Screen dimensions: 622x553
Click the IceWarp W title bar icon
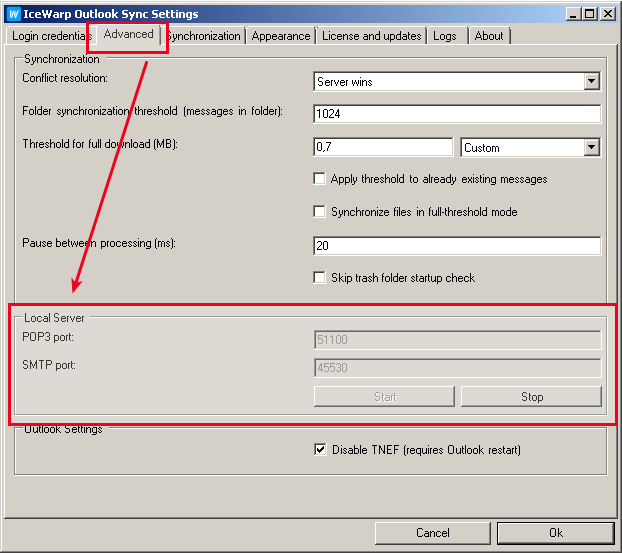[14, 14]
